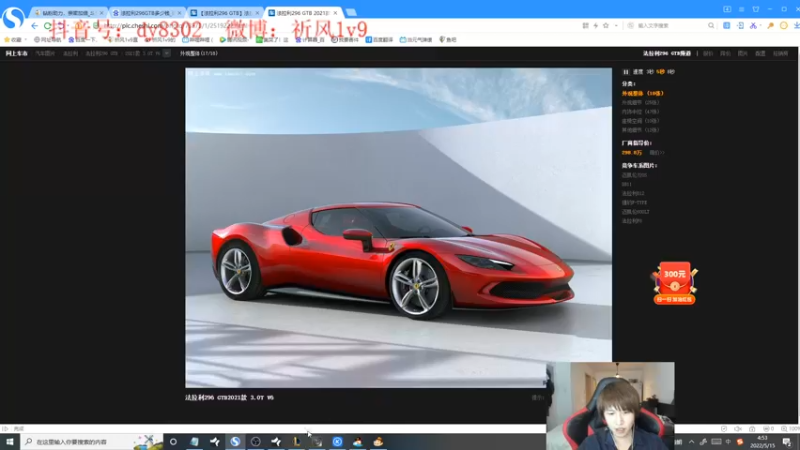The image size is (800, 450).
Task: Select the 其他细节 category
Action: 640,130
